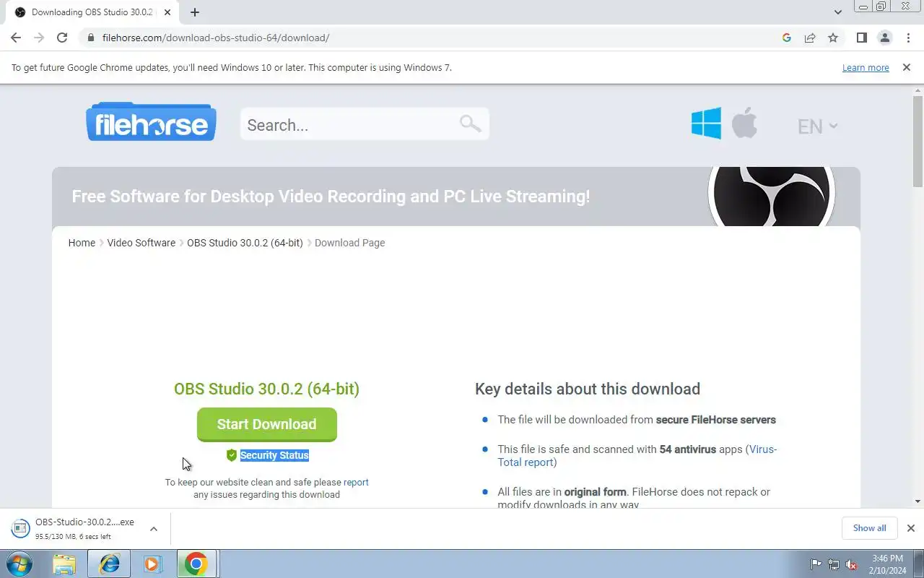Open the Video Software breadcrumb
Screen dimensions: 924x578
click(x=141, y=243)
